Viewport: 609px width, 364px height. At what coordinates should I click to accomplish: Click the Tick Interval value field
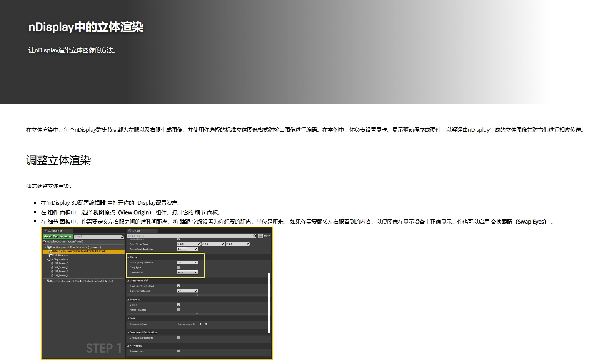(x=187, y=291)
